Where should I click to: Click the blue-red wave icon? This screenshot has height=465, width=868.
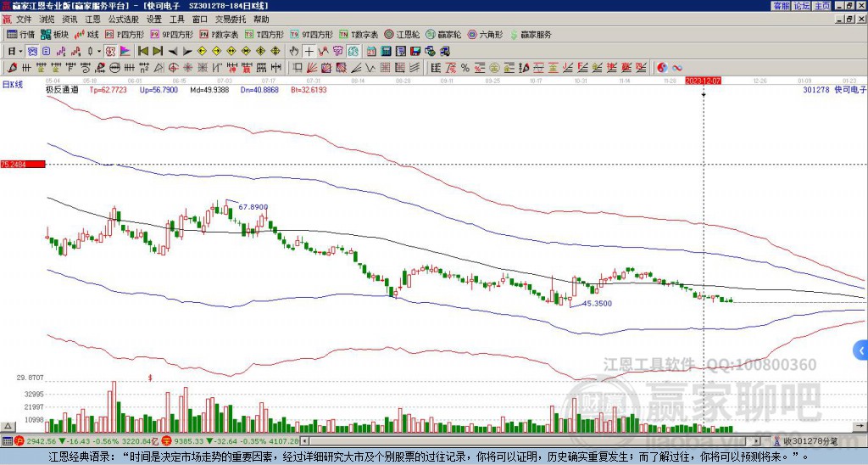coord(677,68)
